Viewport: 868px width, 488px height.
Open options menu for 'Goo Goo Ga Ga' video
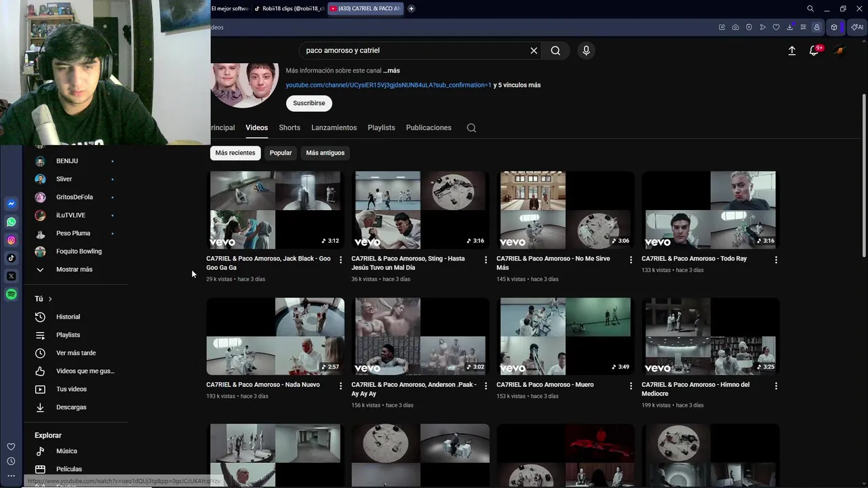point(340,260)
